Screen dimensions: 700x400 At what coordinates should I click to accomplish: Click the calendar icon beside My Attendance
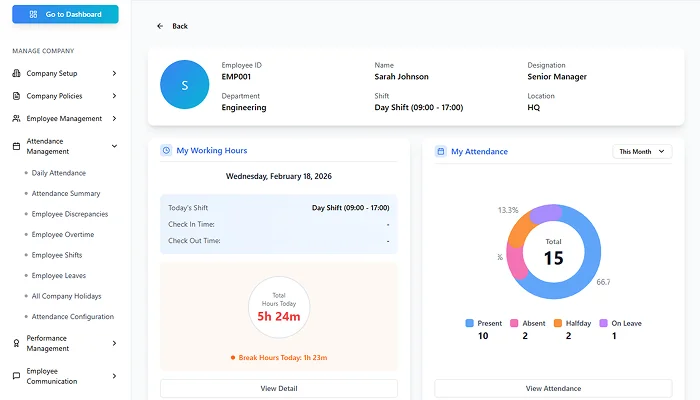coord(440,151)
